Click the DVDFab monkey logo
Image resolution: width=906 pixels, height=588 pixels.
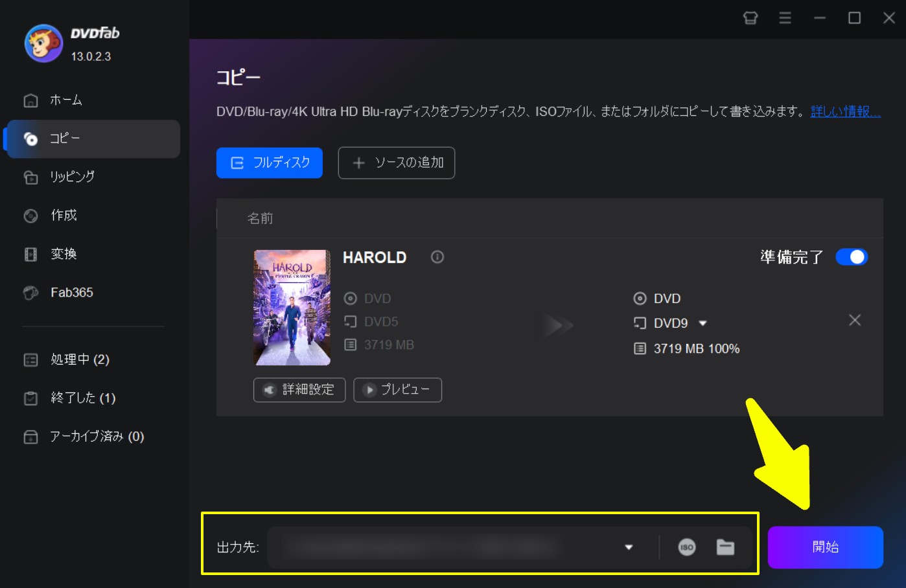[x=43, y=43]
